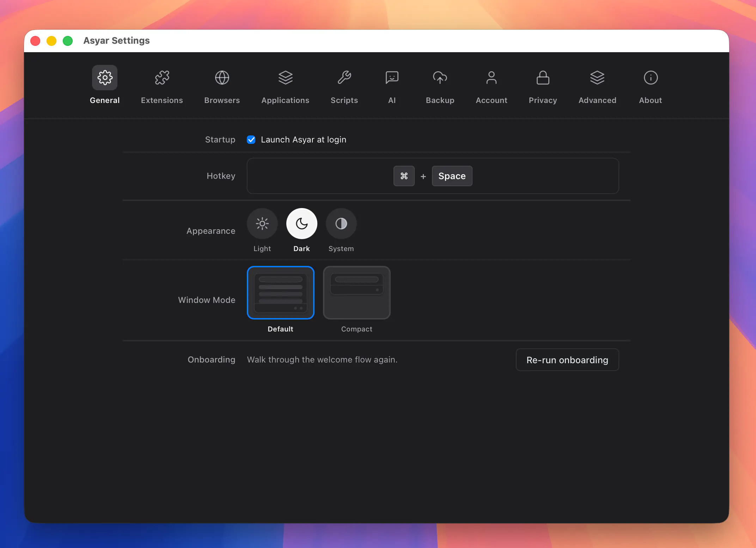Uncheck Launch Asyar at login
This screenshot has width=756, height=548.
251,140
